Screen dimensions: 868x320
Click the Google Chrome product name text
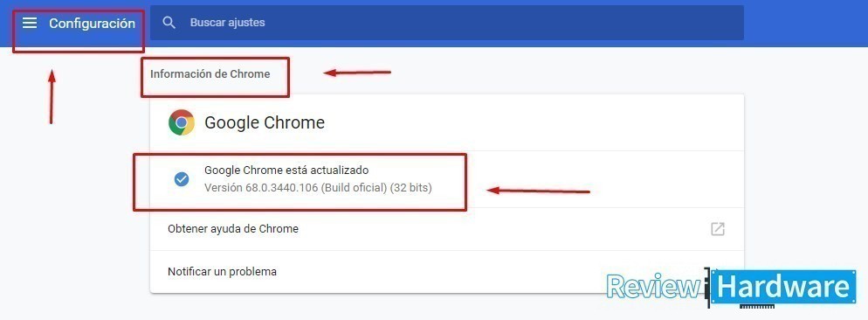[x=265, y=122]
